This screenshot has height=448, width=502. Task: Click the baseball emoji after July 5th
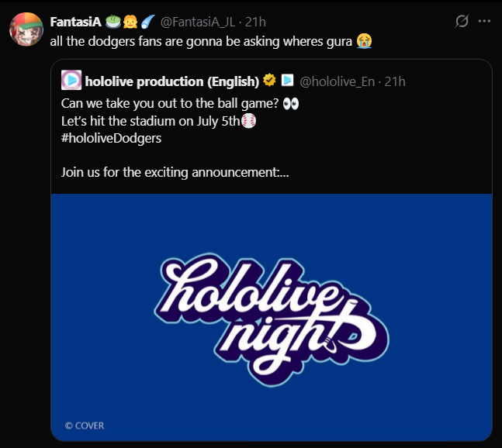click(x=248, y=120)
